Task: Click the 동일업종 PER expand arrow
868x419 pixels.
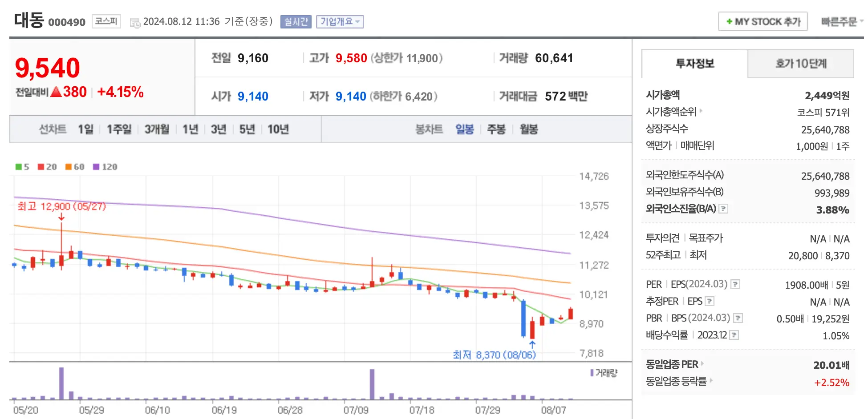Action: coord(703,364)
